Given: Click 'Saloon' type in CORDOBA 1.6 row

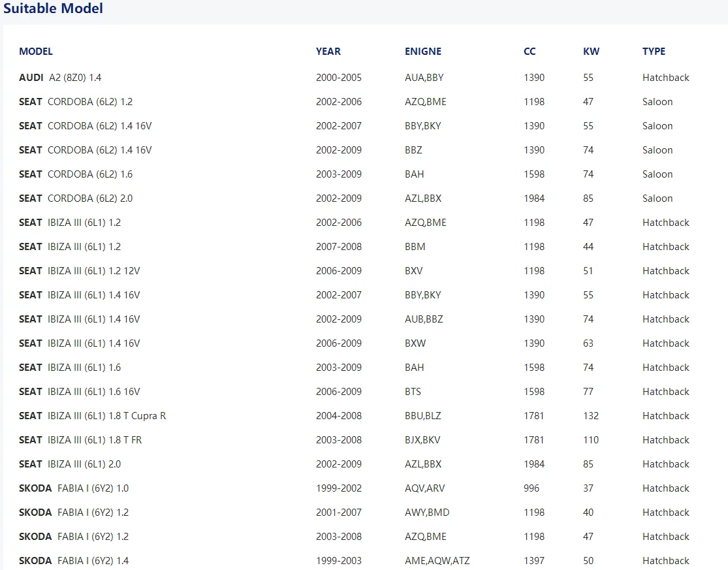Looking at the screenshot, I should click(657, 174).
